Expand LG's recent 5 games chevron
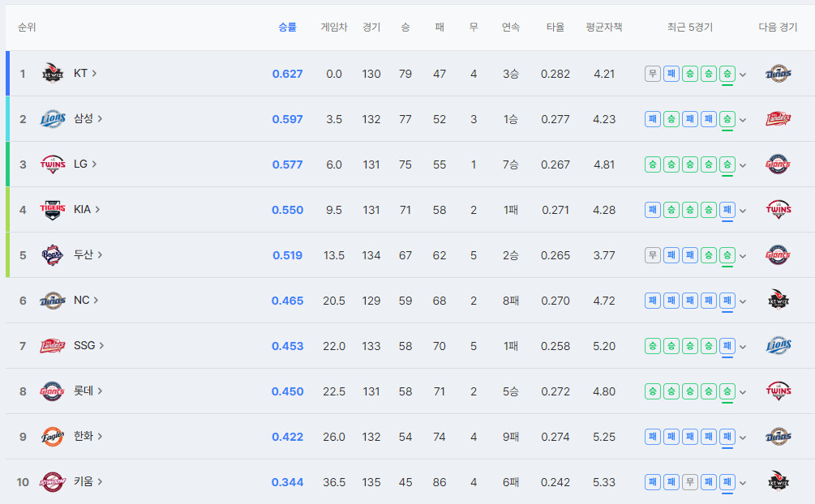This screenshot has width=815, height=504. pyautogui.click(x=743, y=165)
